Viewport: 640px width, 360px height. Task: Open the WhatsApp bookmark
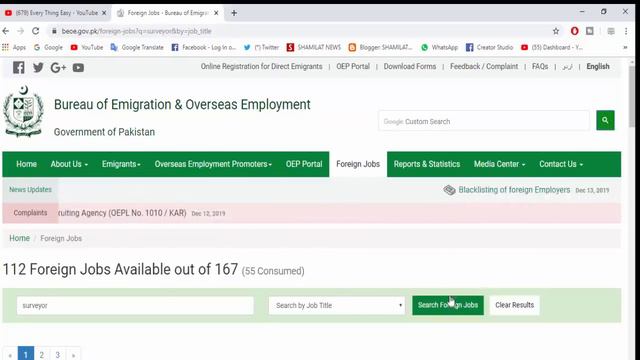click(x=440, y=47)
